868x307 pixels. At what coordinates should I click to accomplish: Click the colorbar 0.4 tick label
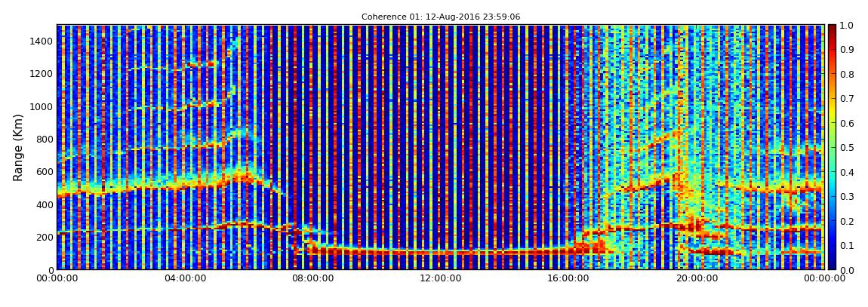846,172
